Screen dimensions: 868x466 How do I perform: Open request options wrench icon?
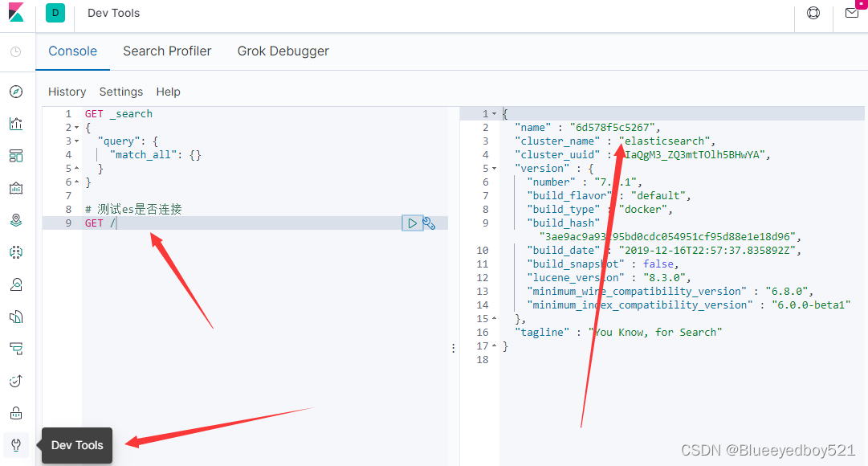(x=429, y=223)
